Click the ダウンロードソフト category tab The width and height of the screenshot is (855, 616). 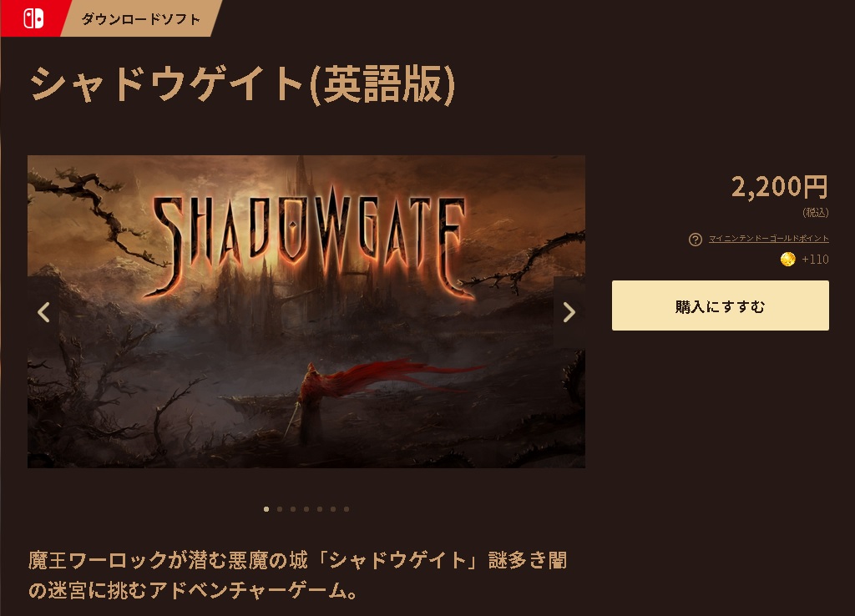point(141,18)
